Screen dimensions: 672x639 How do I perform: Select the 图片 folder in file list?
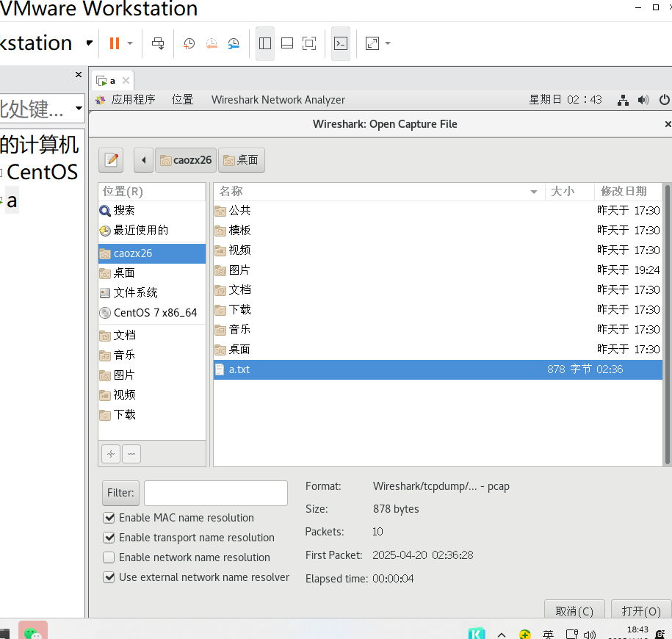(438, 270)
